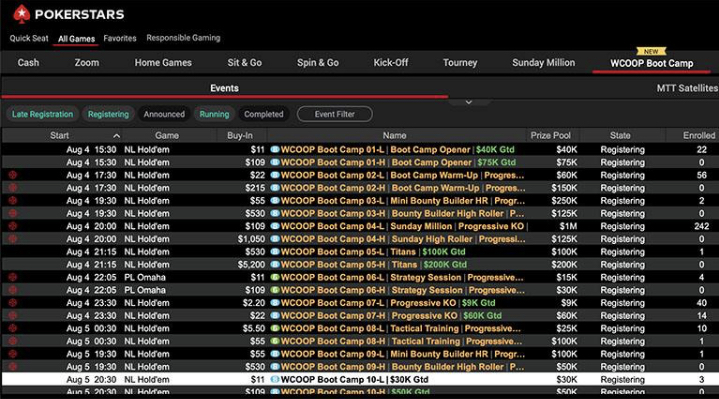The width and height of the screenshot is (719, 399).
Task: Open the Home Games tab
Action: [163, 63]
